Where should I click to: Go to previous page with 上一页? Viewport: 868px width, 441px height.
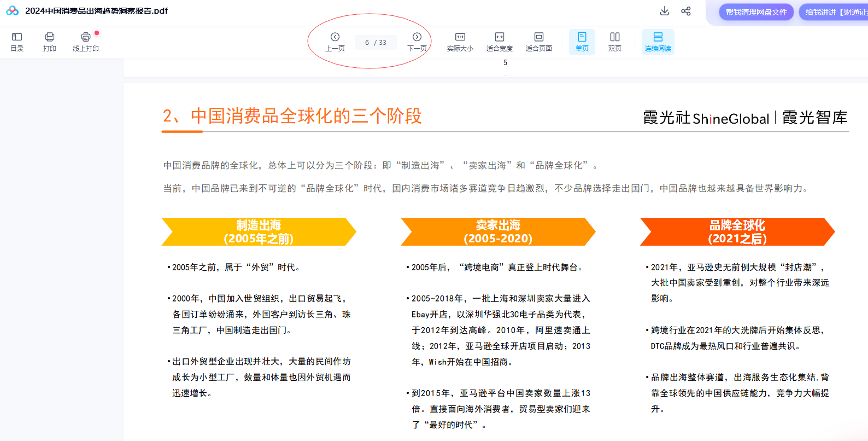click(335, 42)
